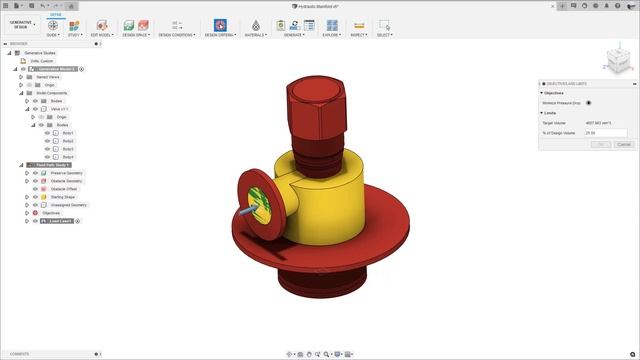This screenshot has width=640, height=360.
Task: Open notifications bell icon
Action: [607, 6]
